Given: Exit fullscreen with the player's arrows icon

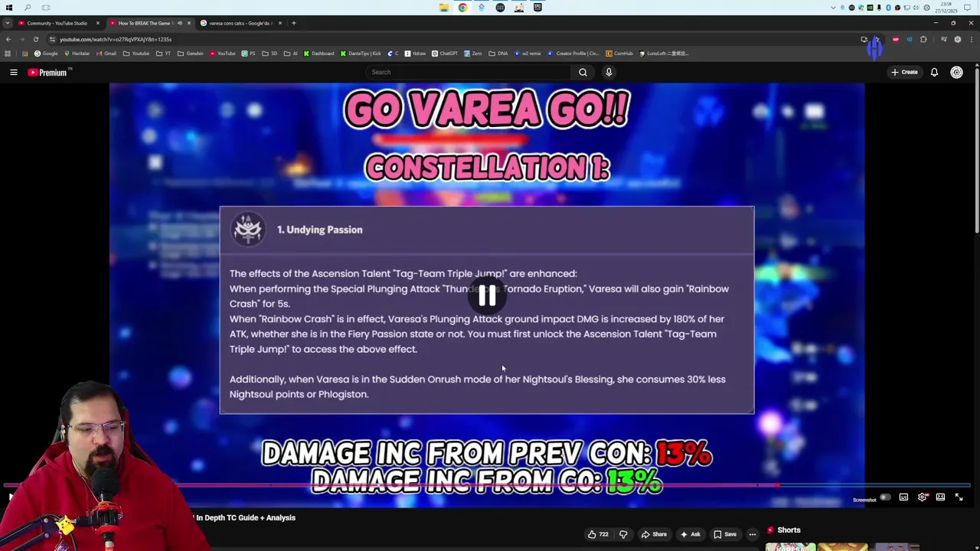Looking at the screenshot, I should pyautogui.click(x=959, y=497).
